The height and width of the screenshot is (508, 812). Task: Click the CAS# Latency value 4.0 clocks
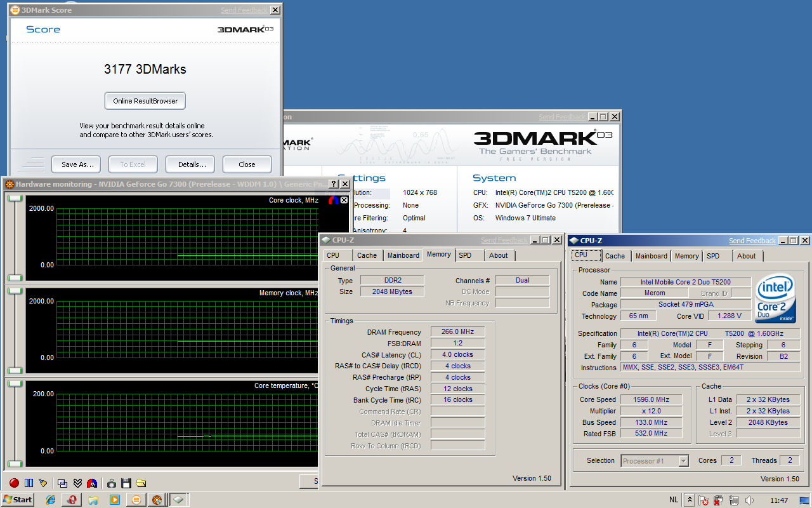(x=458, y=354)
